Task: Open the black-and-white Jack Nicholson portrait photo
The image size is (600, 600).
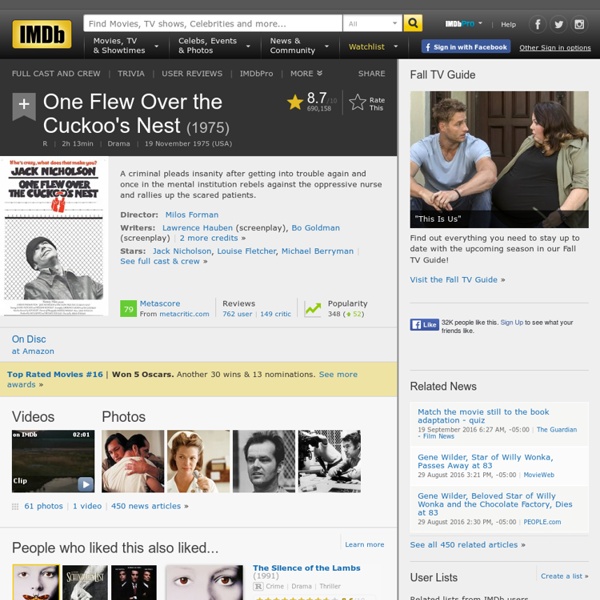Action: coord(264,461)
